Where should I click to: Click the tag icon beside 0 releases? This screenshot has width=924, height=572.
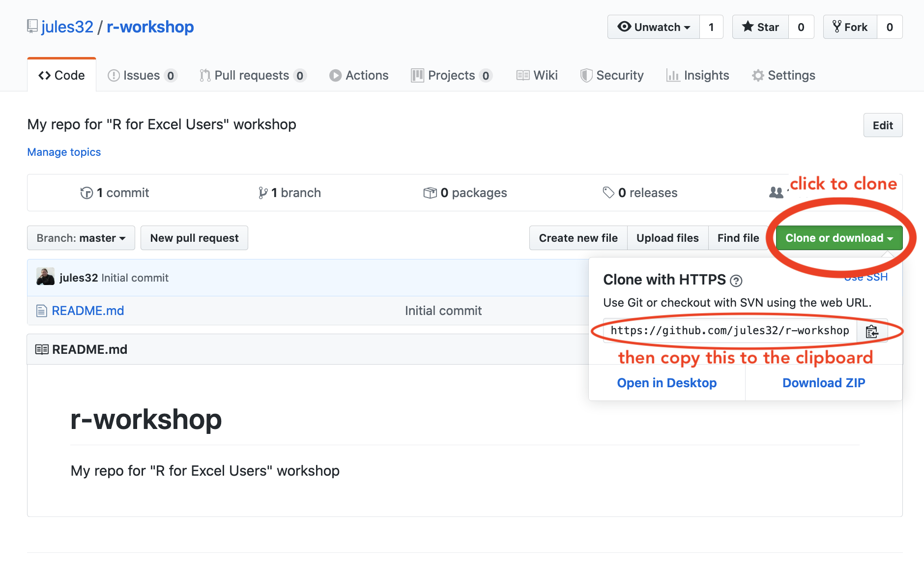(x=608, y=193)
